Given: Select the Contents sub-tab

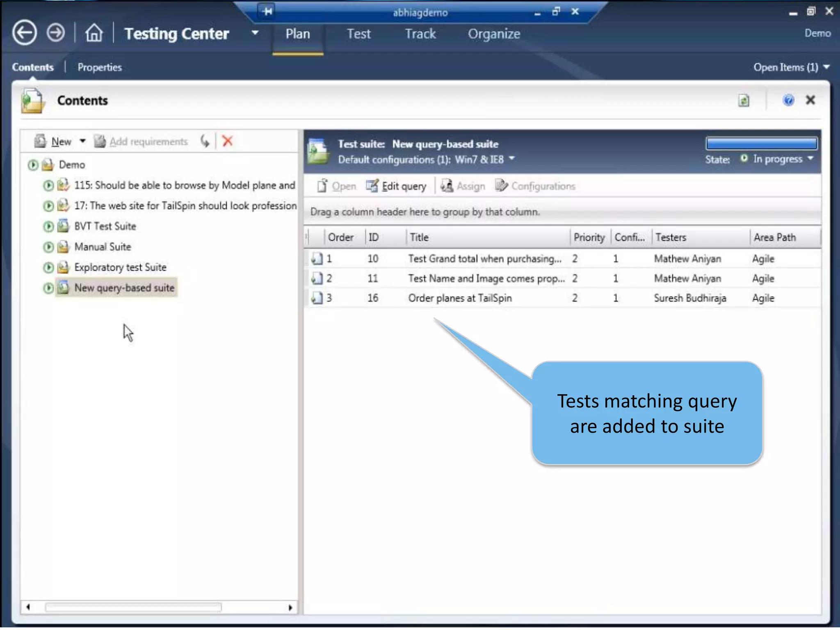Looking at the screenshot, I should 33,67.
